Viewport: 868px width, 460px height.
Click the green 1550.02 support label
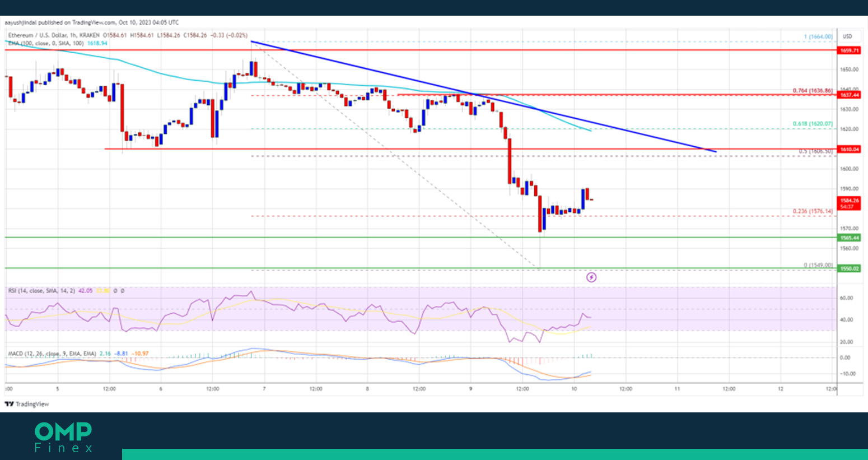[x=849, y=268]
